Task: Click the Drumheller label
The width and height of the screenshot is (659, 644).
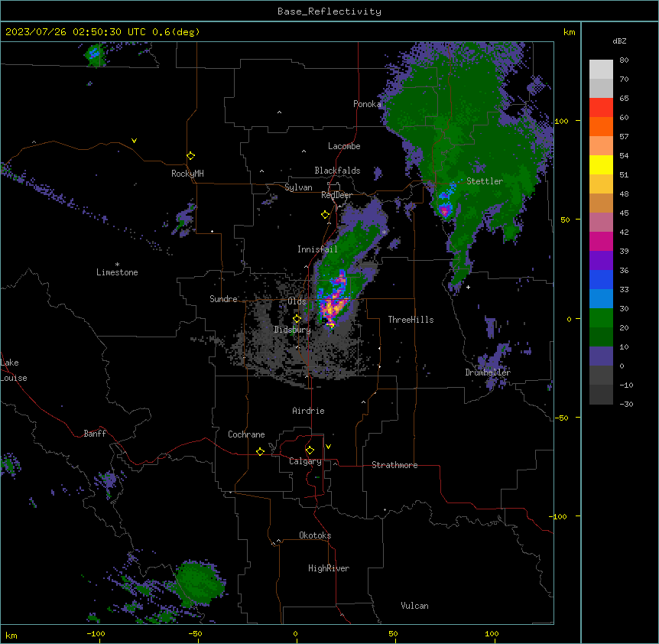Action: (488, 372)
